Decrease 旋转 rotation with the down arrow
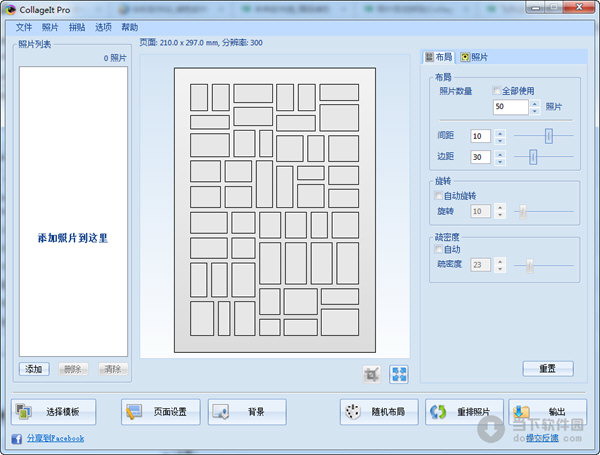Image resolution: width=600 pixels, height=455 pixels. (x=500, y=215)
